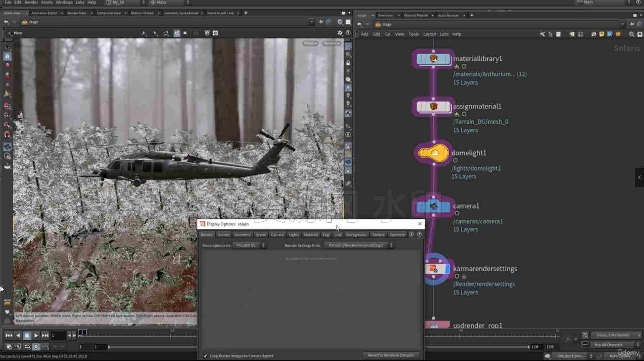Open the Key All Channels dropdown
Screen dimensions: 644x361
point(616,345)
